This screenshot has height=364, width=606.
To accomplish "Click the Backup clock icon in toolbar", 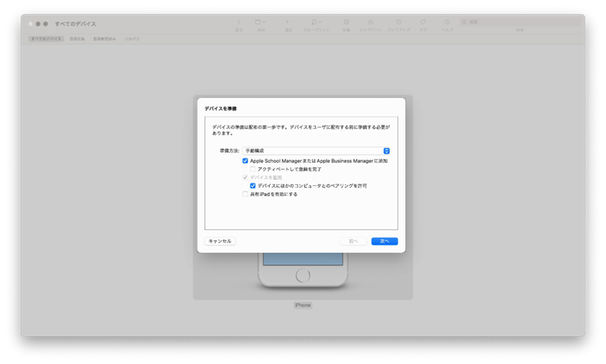I will (398, 22).
